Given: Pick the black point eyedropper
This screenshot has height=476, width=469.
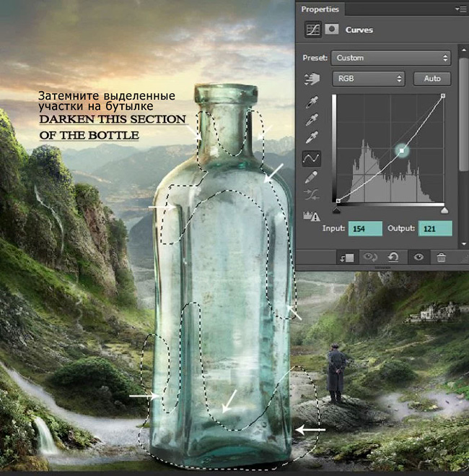Looking at the screenshot, I should click(x=312, y=102).
